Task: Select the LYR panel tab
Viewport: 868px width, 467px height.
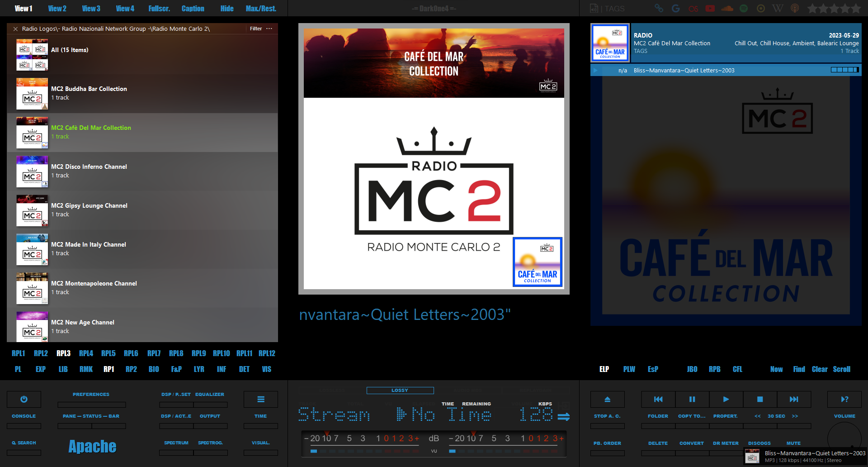Action: tap(199, 369)
